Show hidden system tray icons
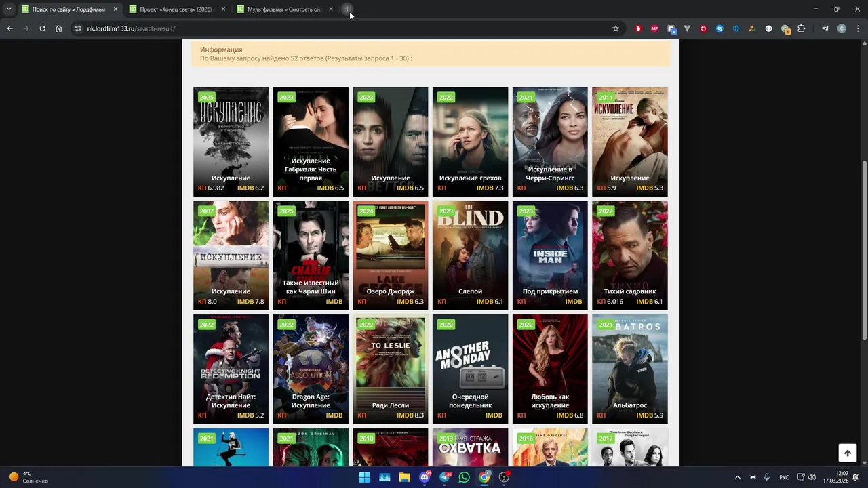The image size is (868, 488). [738, 477]
